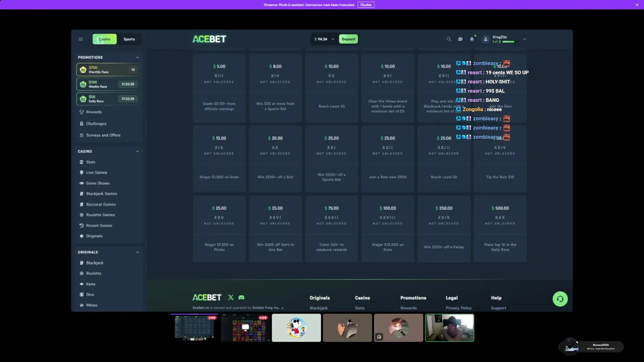Open Roulette under Originals sidebar
Screen dimensions: 644x362
(94, 274)
